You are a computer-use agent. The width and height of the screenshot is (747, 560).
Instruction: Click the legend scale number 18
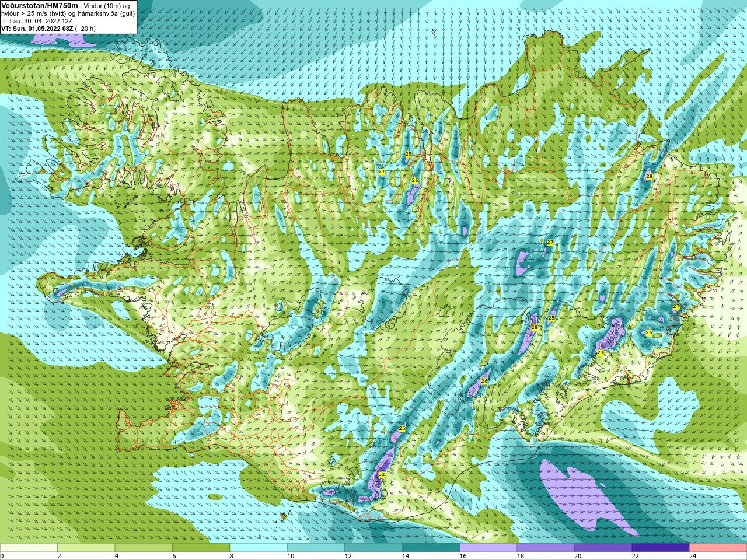[521, 556]
